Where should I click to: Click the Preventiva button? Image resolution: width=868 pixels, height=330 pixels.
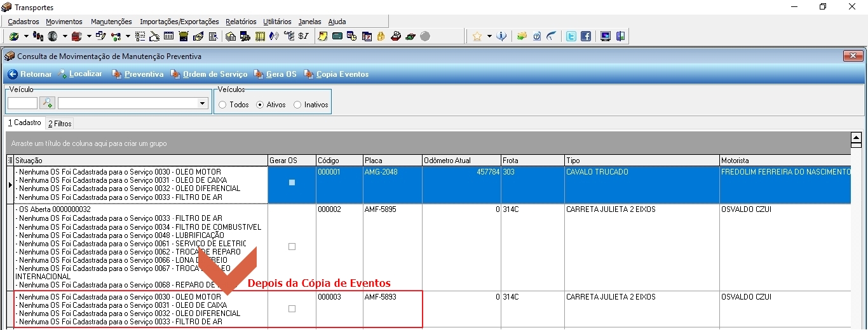(137, 74)
